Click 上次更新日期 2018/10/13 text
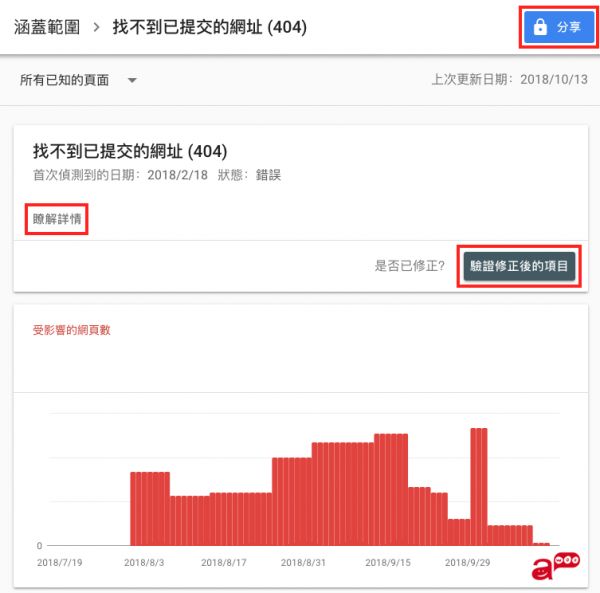The height and width of the screenshot is (593, 600). click(510, 79)
